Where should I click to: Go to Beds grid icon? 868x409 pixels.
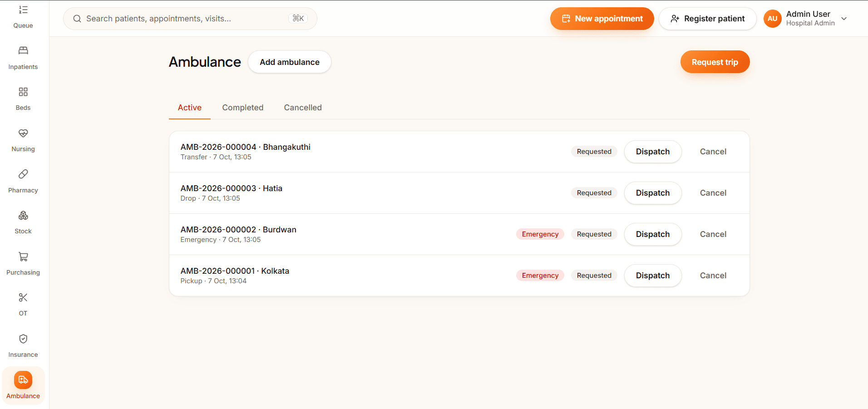click(23, 92)
